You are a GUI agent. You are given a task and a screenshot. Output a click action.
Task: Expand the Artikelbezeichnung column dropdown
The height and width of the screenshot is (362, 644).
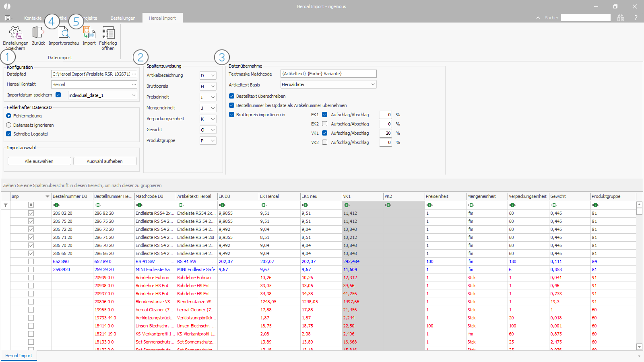point(213,76)
